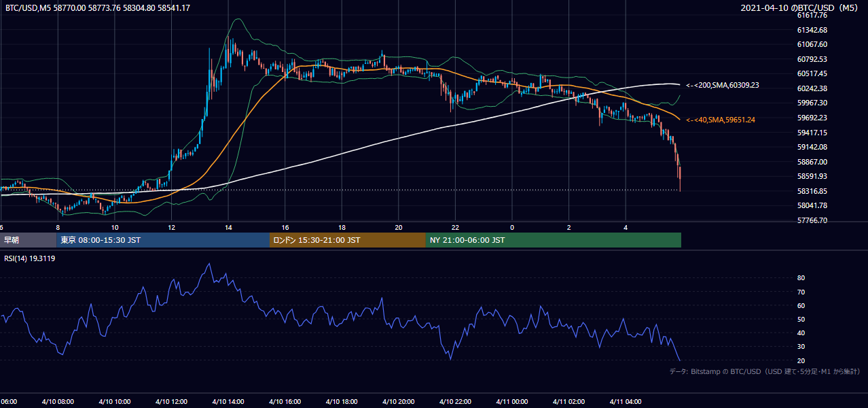868x408 pixels.
Task: Click the RSI(14) 19.3119 indicator label
Action: point(31,258)
